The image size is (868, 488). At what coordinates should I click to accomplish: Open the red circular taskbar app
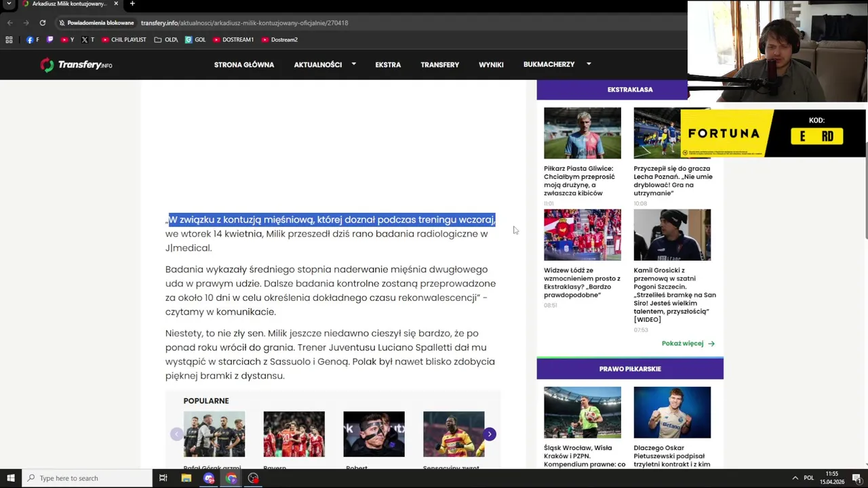tap(254, 478)
